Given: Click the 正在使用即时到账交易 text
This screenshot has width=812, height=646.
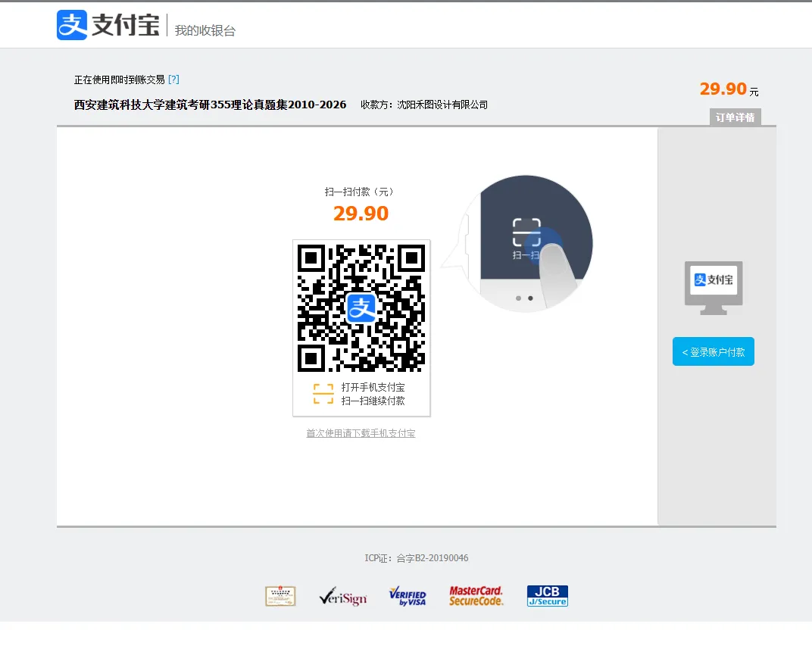Looking at the screenshot, I should click(119, 80).
